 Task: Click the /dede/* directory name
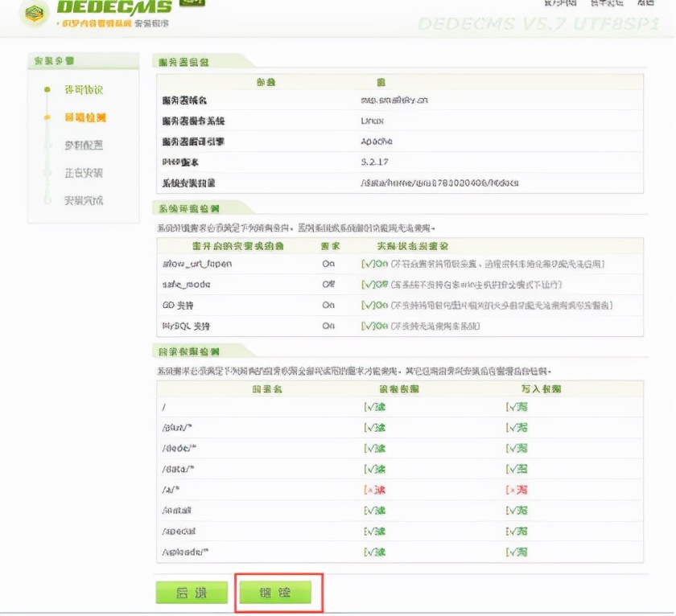[179, 449]
